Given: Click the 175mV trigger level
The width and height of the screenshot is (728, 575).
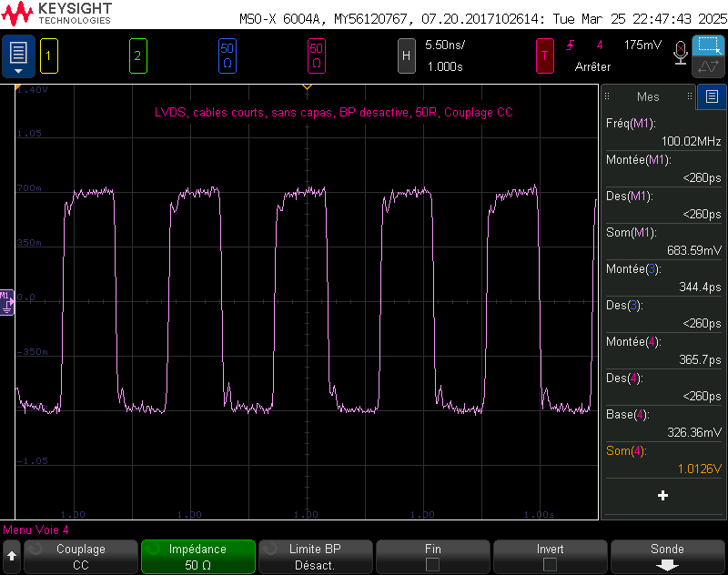Looking at the screenshot, I should (642, 45).
